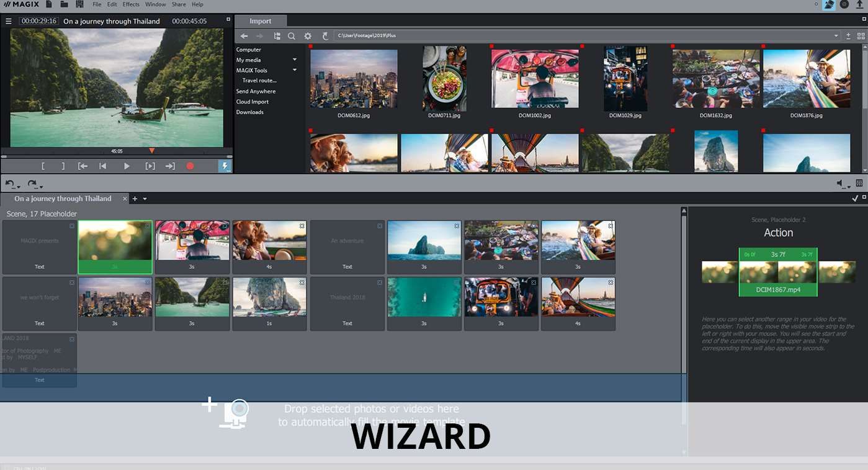
Task: Search for media files with the magnifier
Action: click(x=292, y=36)
